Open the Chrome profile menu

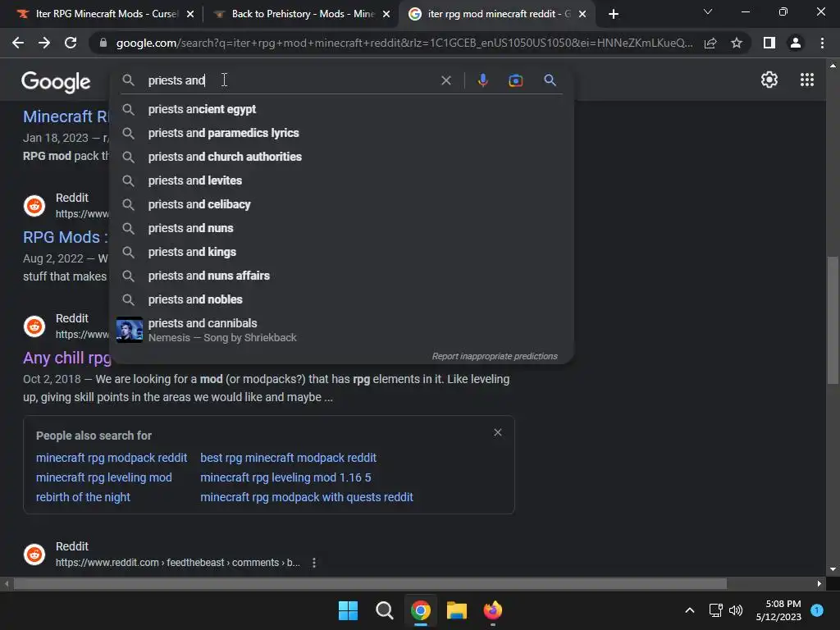coord(796,43)
